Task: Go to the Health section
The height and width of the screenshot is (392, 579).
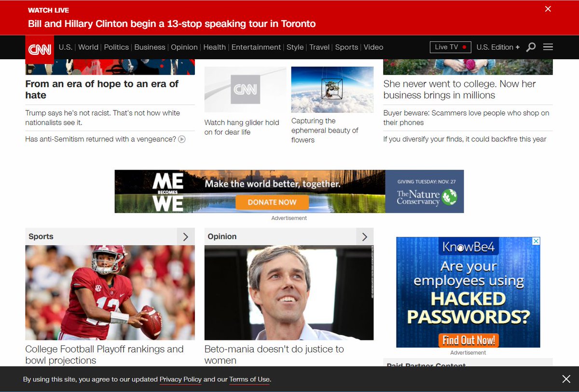Action: click(x=215, y=47)
